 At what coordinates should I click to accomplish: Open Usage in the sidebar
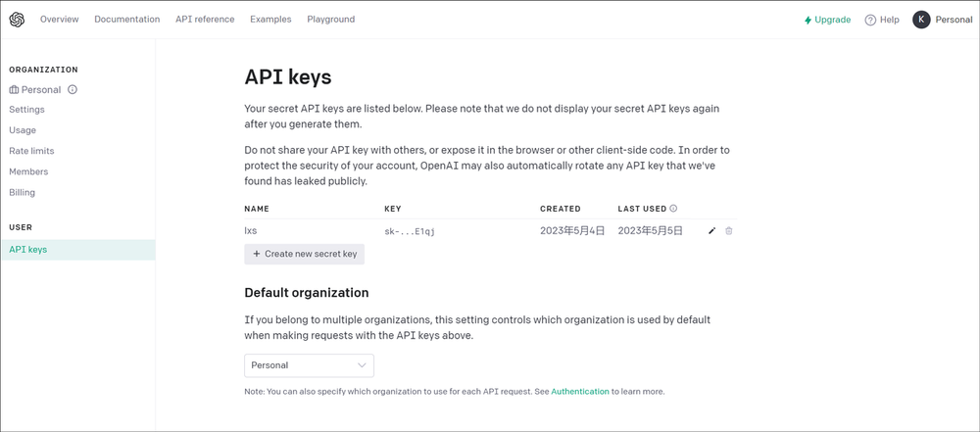(23, 130)
